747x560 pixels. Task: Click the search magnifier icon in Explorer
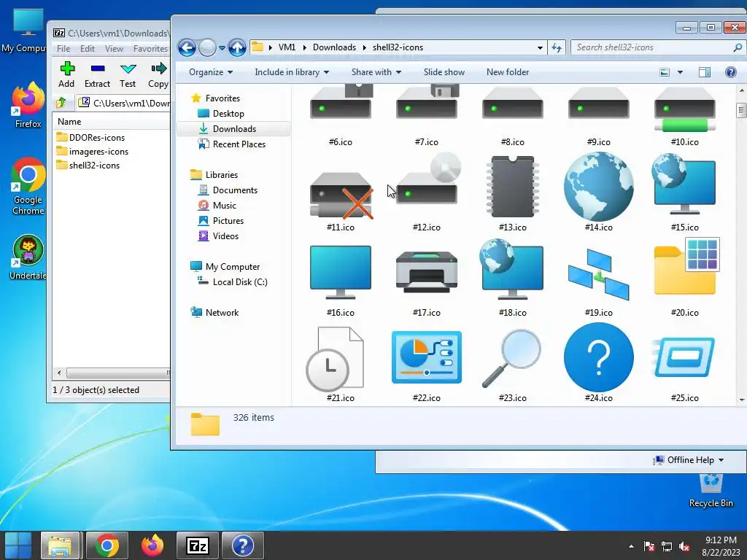[737, 47]
